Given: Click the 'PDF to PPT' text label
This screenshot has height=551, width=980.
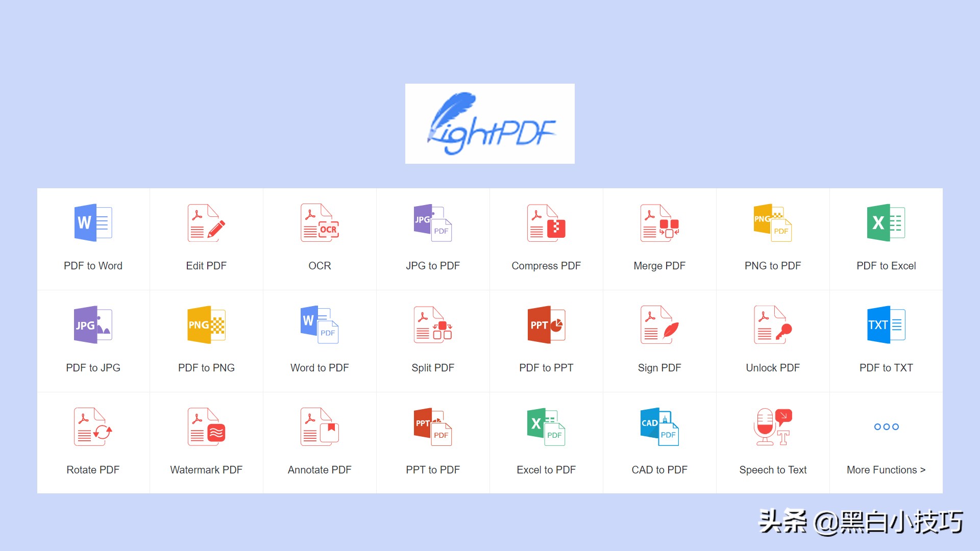Looking at the screenshot, I should click(x=546, y=368).
